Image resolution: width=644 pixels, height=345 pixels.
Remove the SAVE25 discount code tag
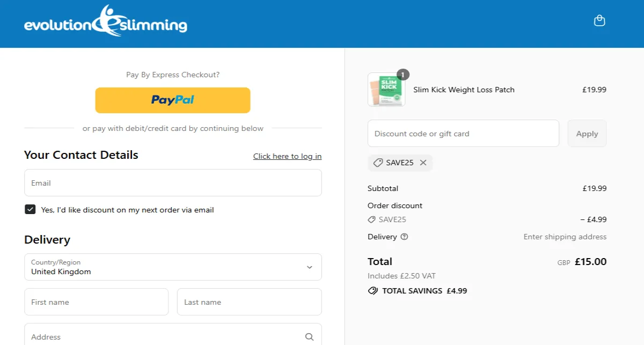(423, 163)
